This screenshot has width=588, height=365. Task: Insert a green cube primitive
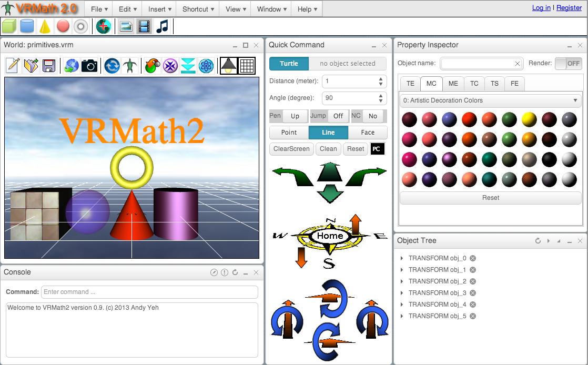point(9,26)
